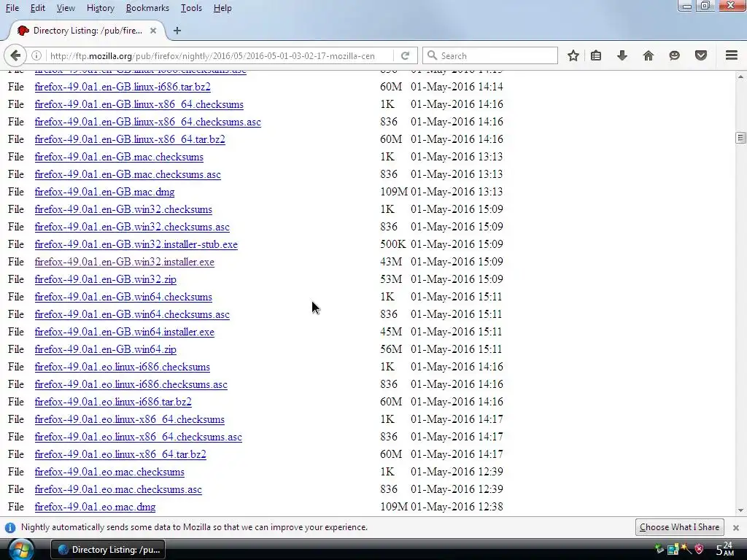Download firefox-49.0a1.en-GB.win32.installer-stub.exe

coord(136,244)
